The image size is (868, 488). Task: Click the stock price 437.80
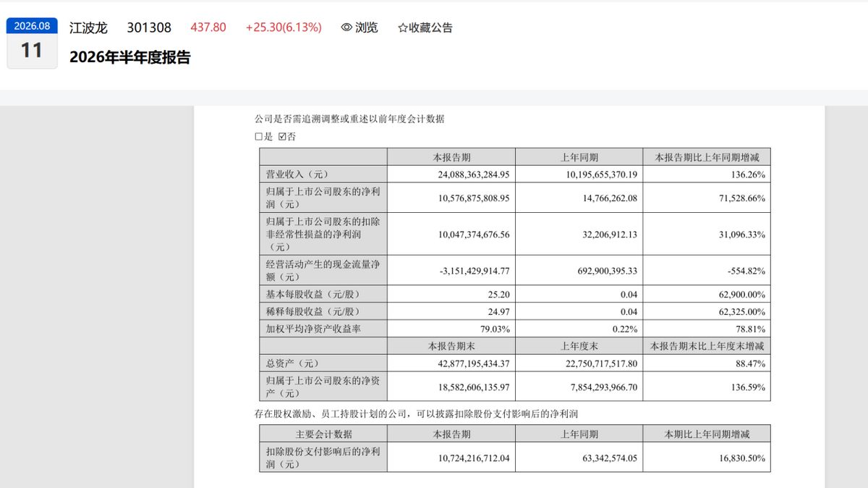(208, 28)
